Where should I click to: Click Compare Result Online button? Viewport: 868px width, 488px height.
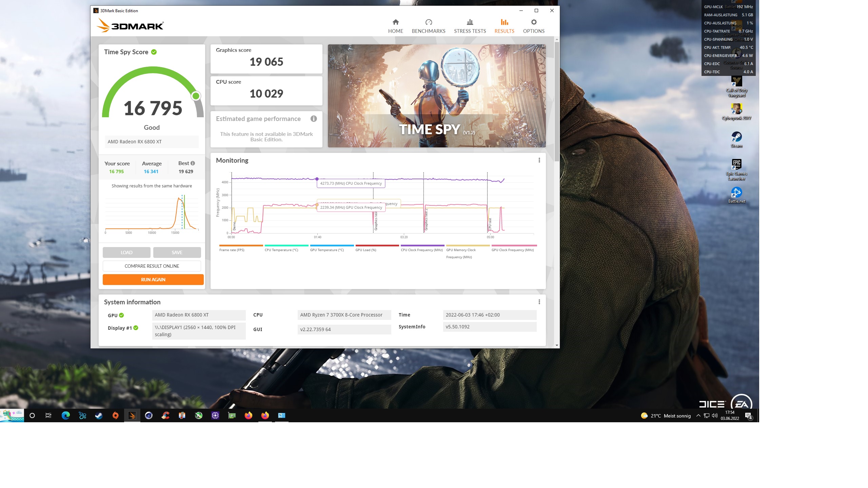(152, 266)
